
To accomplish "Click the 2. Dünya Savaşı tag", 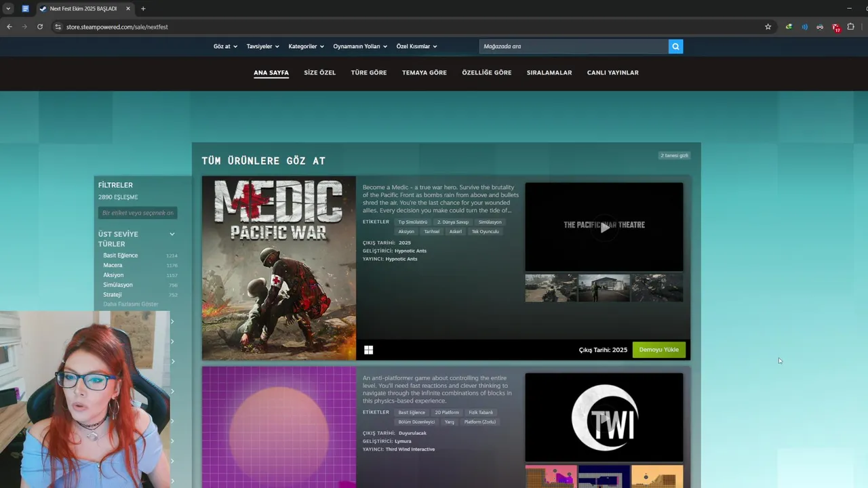I will click(x=453, y=222).
